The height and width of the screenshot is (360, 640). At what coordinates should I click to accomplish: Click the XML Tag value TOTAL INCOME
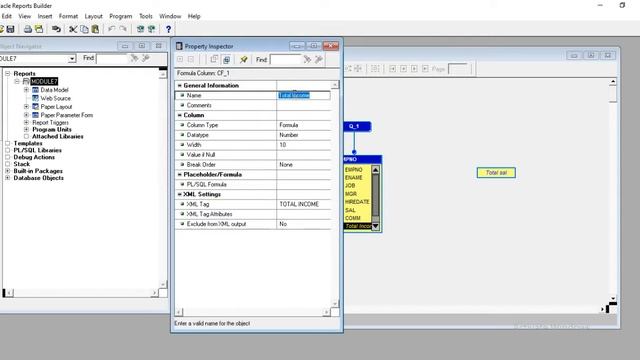point(299,204)
